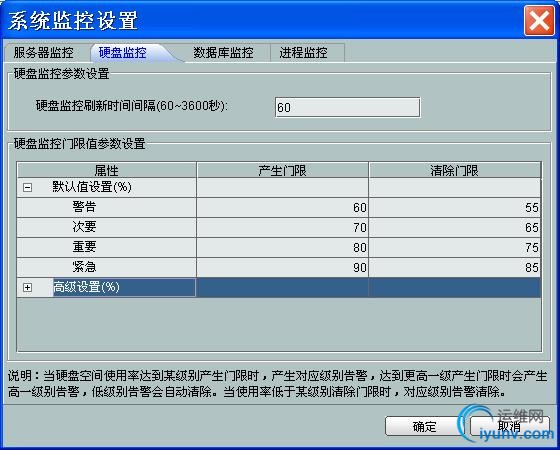
Task: Select the 紧急 row label
Action: (84, 267)
